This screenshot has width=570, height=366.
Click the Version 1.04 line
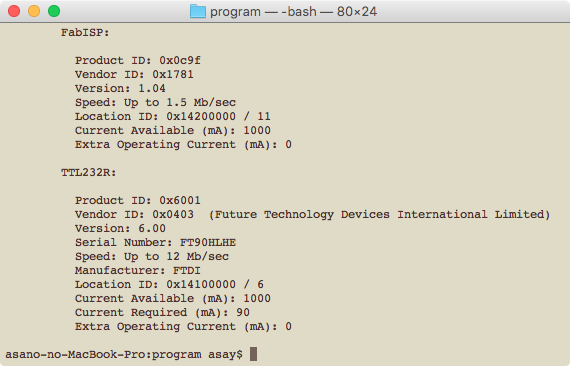(120, 88)
